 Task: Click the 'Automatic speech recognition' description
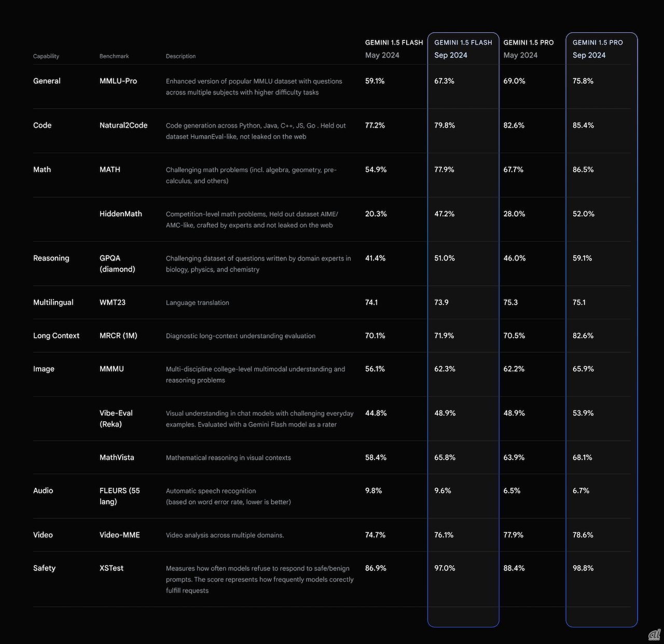[228, 496]
